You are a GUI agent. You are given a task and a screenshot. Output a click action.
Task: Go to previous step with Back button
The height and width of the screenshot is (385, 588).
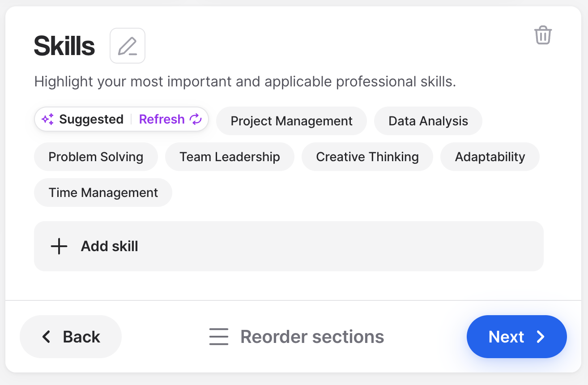[71, 337]
